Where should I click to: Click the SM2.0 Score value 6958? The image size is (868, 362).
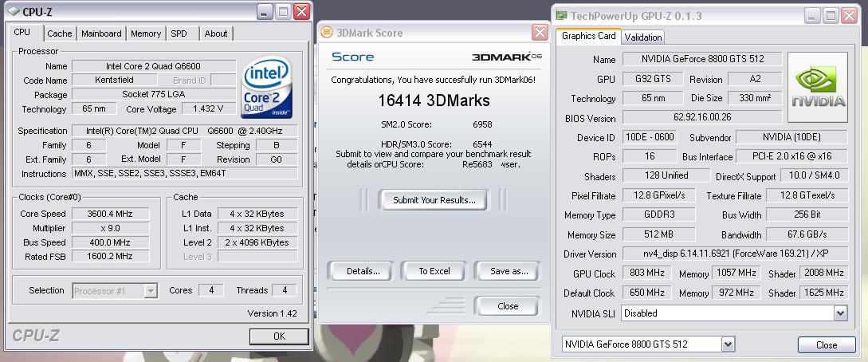coord(482,124)
